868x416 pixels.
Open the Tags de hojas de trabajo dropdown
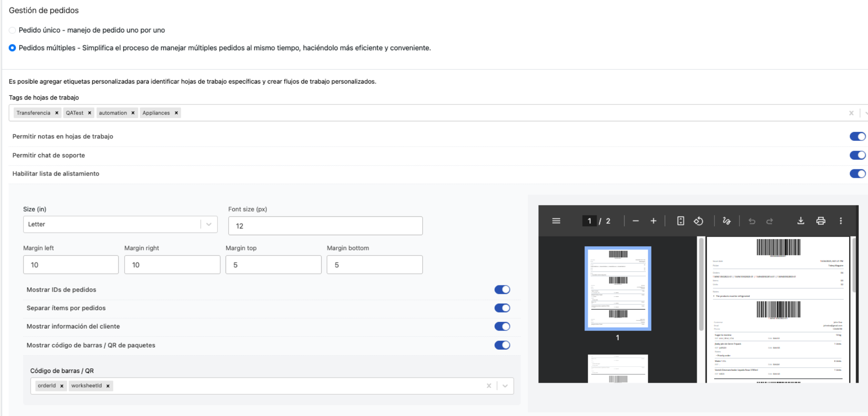[865, 112]
